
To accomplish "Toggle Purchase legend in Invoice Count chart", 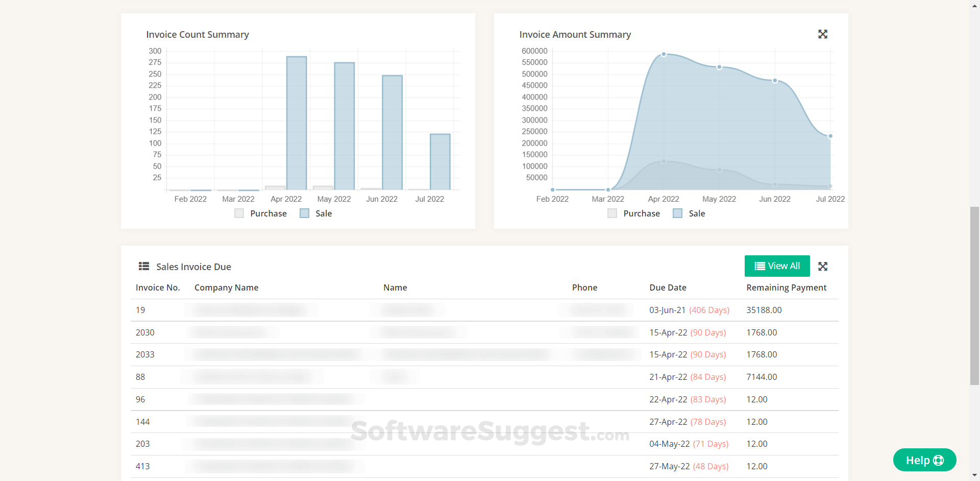I will (260, 213).
